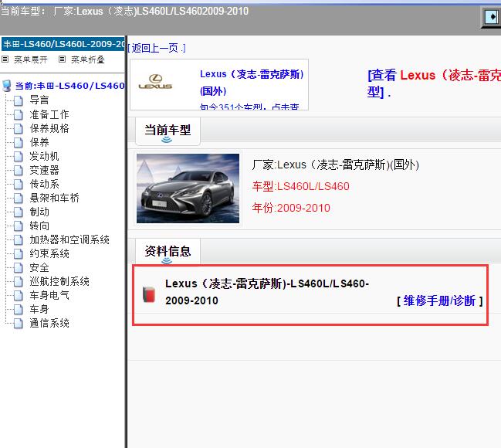Image resolution: width=501 pixels, height=448 pixels.
Task: Go back via 返回上一页 link
Action: [157, 49]
